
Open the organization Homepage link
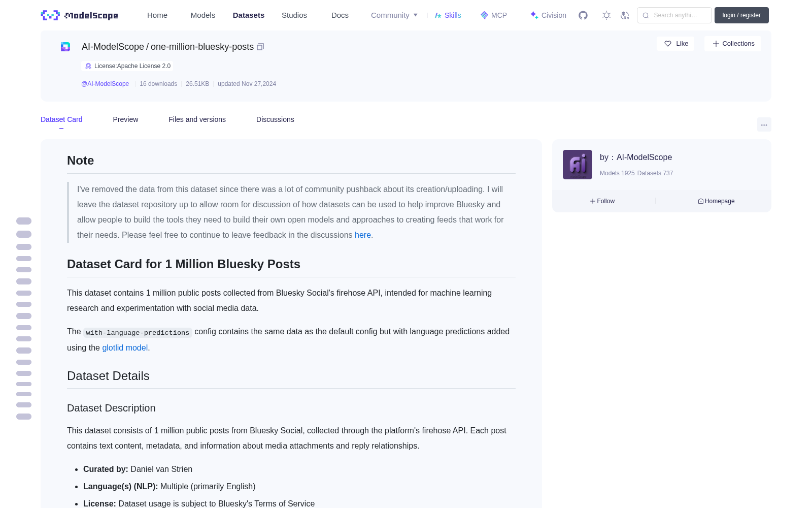716,201
